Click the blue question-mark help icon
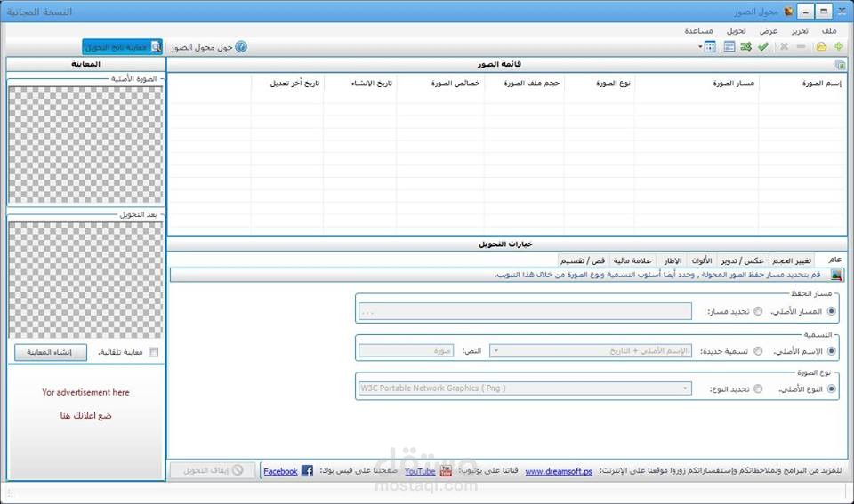This screenshot has height=504, width=854. tap(241, 47)
